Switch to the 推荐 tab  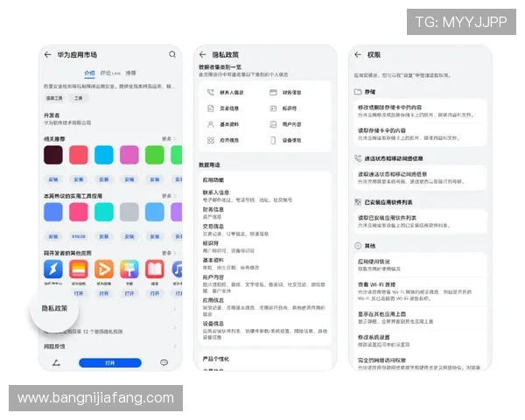point(131,73)
